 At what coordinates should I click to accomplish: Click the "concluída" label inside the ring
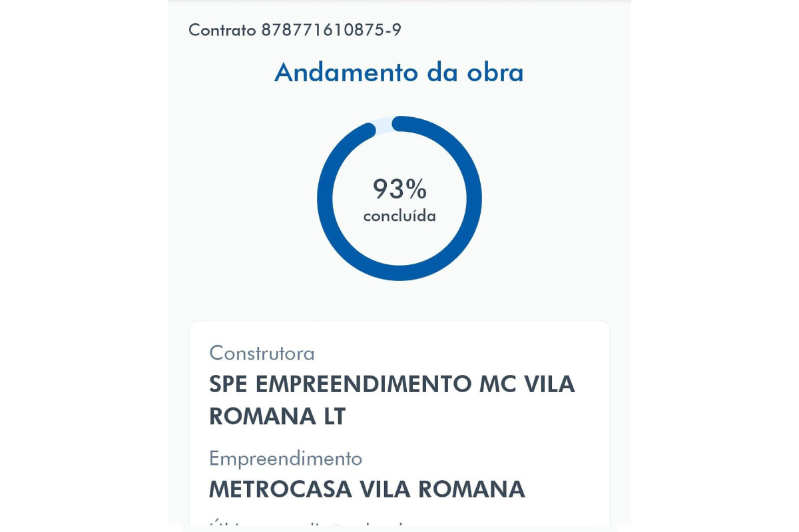[x=400, y=216]
